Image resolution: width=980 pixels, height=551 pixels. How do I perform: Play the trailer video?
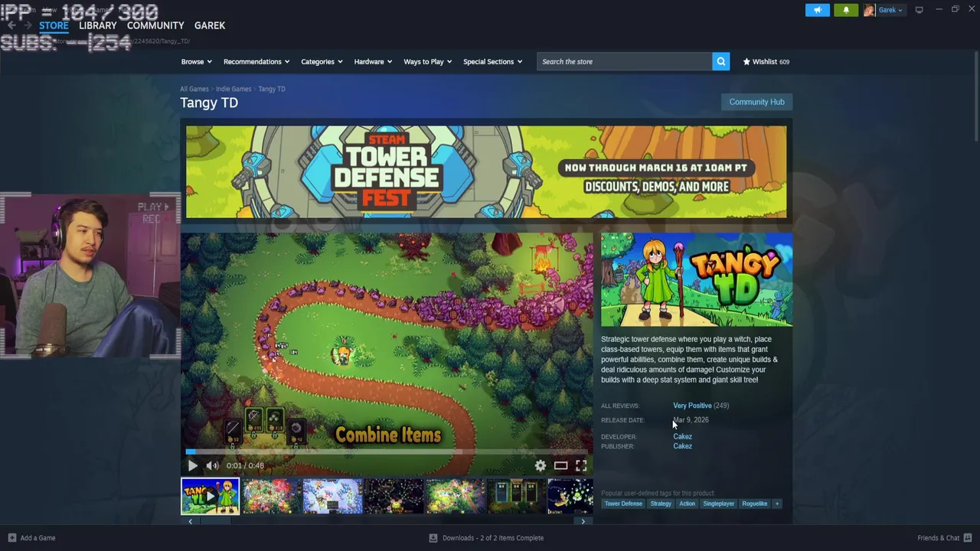coord(192,465)
